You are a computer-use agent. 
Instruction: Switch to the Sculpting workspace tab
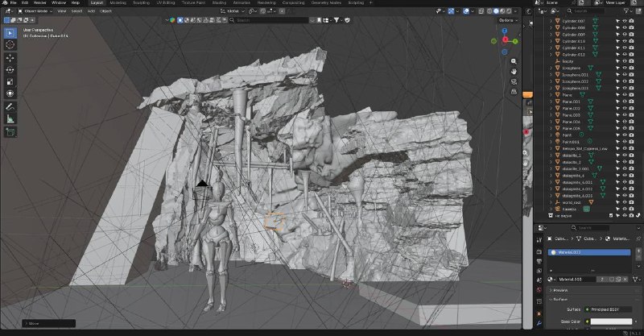(141, 2)
